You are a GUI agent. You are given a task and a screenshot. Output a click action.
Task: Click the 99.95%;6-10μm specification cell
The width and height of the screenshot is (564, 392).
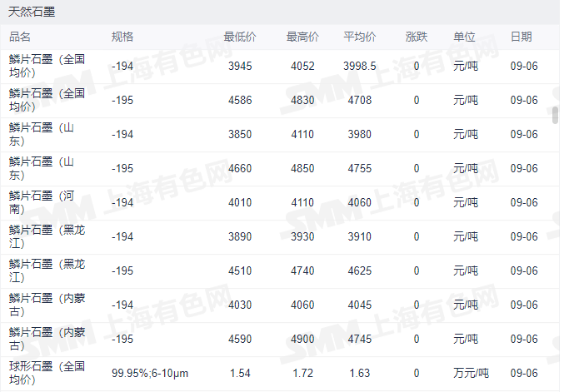(150, 374)
